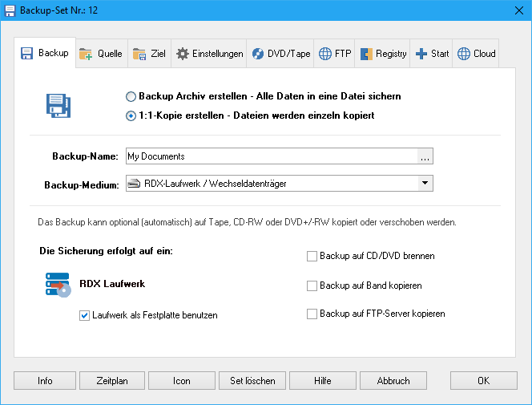Click the blue plus icon on Start tab

pyautogui.click(x=421, y=54)
